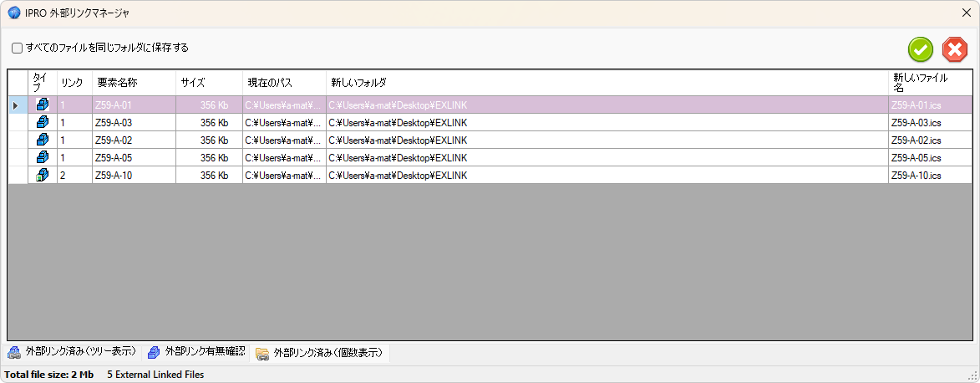This screenshot has height=383, width=980.
Task: Sort by 要素名称 column header
Action: tap(134, 83)
